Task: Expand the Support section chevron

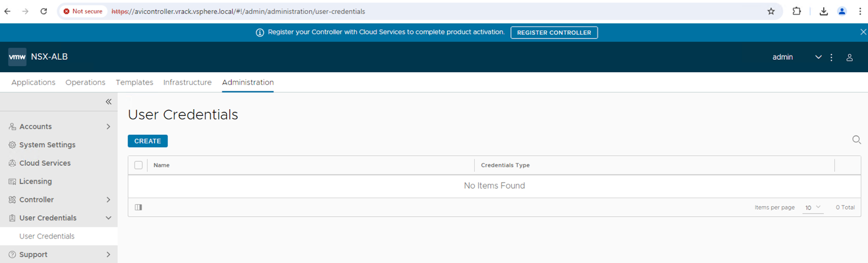Action: (108, 254)
